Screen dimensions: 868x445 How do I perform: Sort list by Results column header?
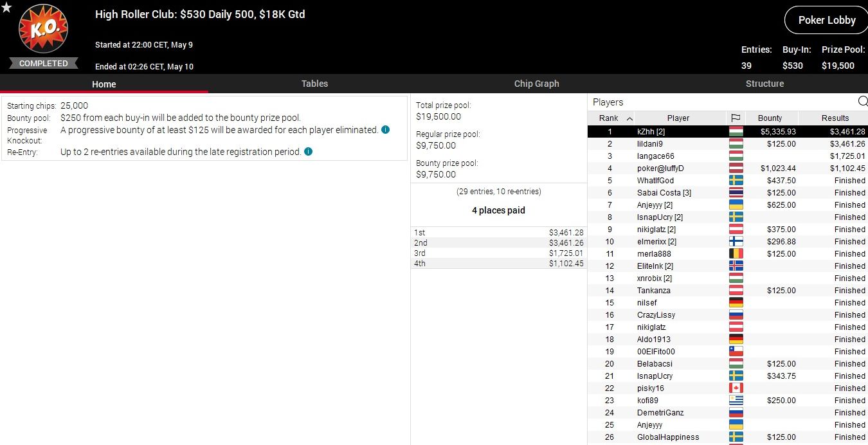(835, 118)
